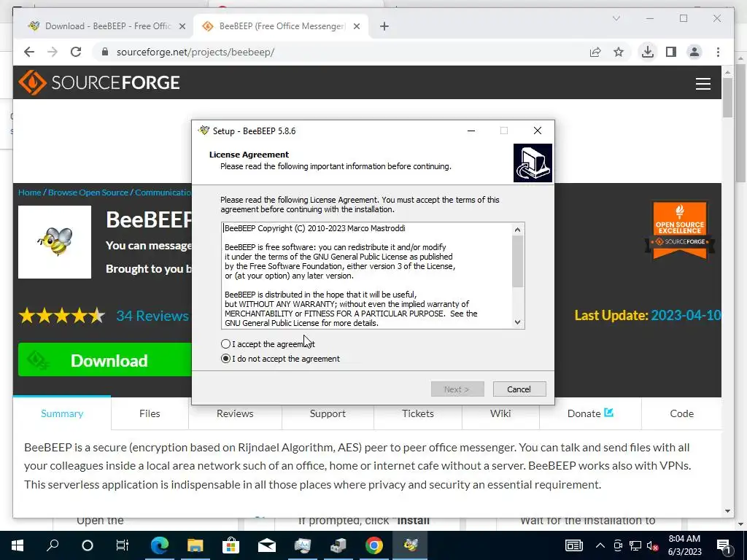Screen dimensions: 747x560
Task: Minimize the BeeBEEP setup window
Action: click(x=471, y=131)
